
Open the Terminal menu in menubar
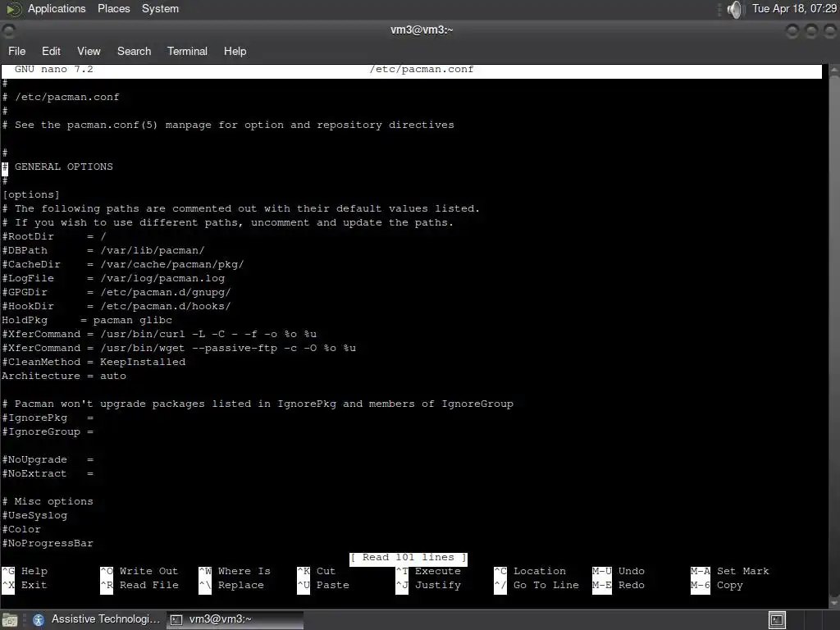click(187, 51)
